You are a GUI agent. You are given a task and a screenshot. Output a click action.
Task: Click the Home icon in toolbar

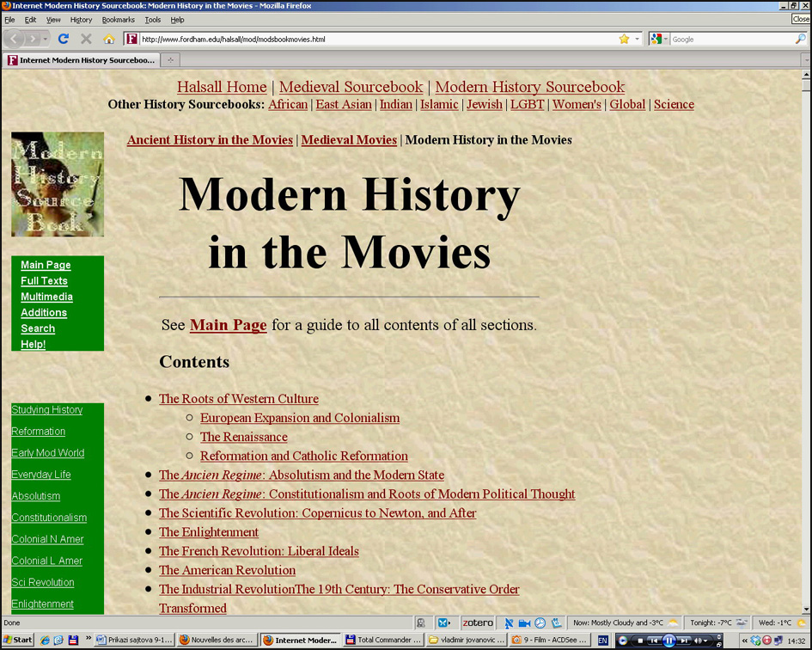108,39
